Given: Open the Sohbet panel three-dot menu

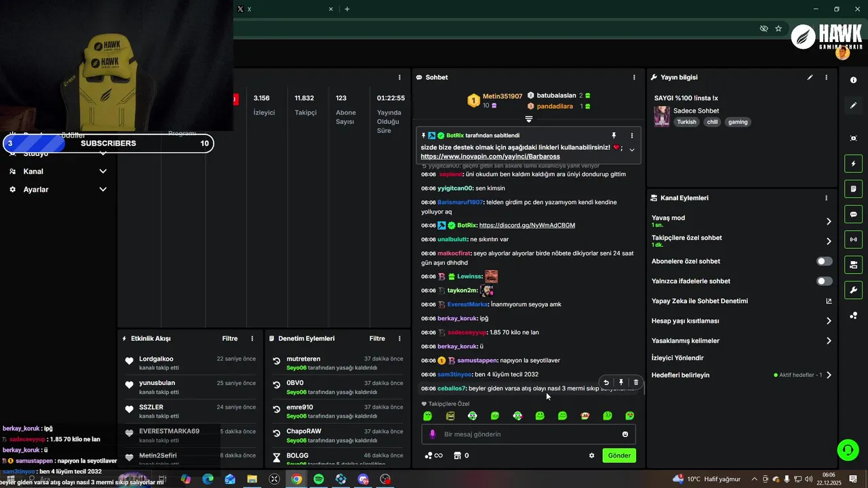Looking at the screenshot, I should tap(634, 77).
